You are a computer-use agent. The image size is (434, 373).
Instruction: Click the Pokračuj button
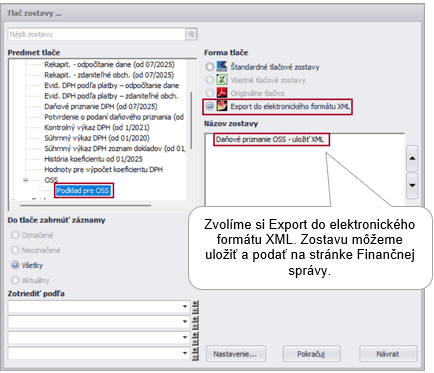[x=311, y=354]
